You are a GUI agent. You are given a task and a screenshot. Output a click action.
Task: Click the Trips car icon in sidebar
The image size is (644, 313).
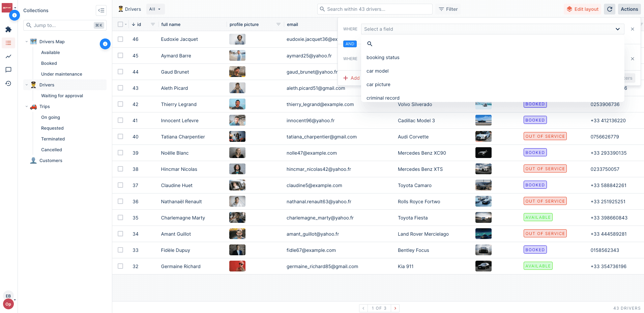coord(33,106)
